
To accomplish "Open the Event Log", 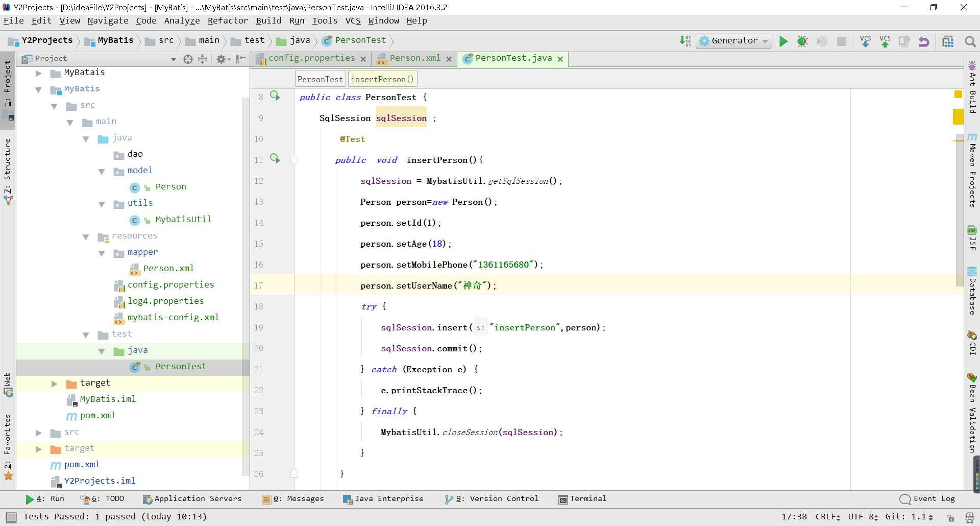I will (x=927, y=499).
